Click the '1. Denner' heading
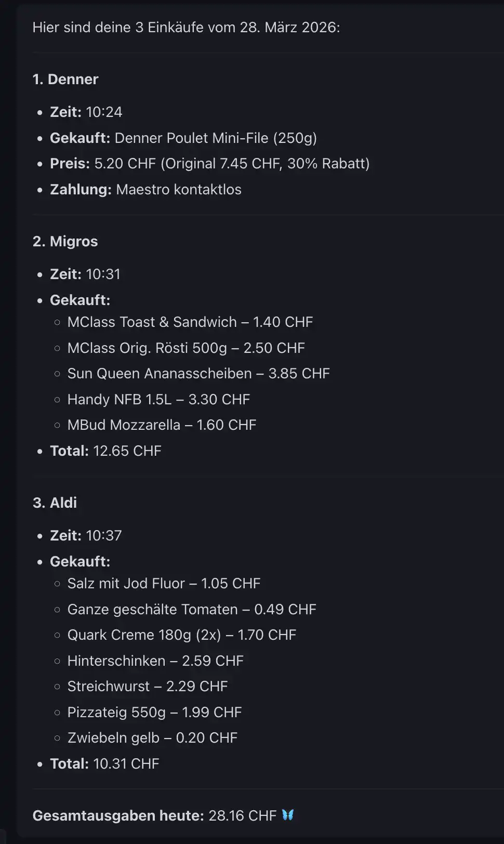 click(x=65, y=79)
